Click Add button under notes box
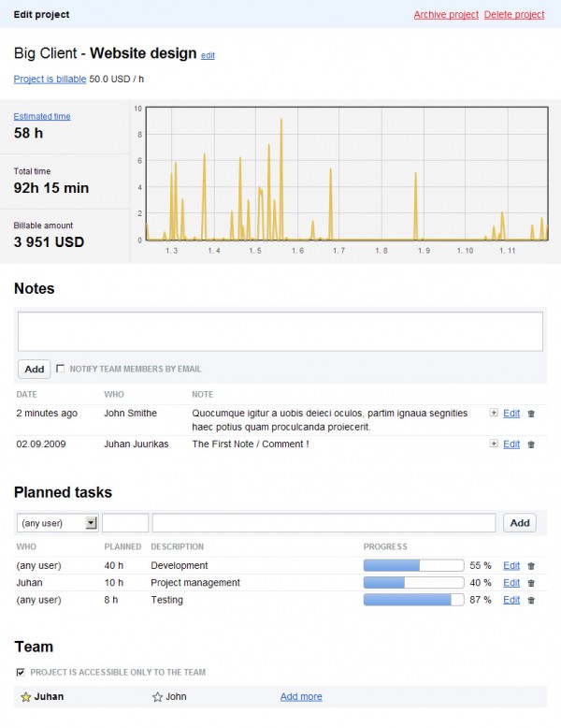 pos(34,370)
